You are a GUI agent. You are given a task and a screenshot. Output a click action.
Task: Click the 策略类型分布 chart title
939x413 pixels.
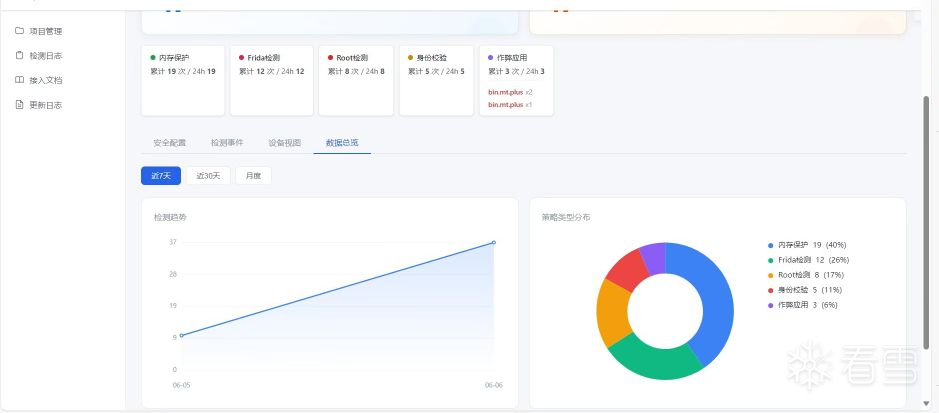click(566, 217)
